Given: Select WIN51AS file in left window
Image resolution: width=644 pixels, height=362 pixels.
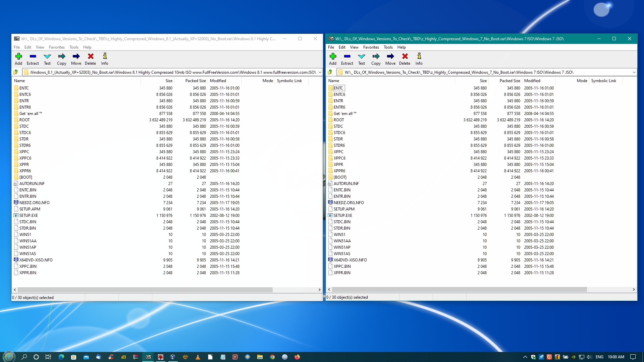Looking at the screenshot, I should click(28, 254).
